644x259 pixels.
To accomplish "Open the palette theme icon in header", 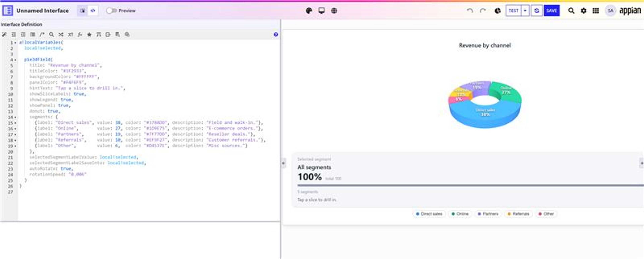I will 309,11.
